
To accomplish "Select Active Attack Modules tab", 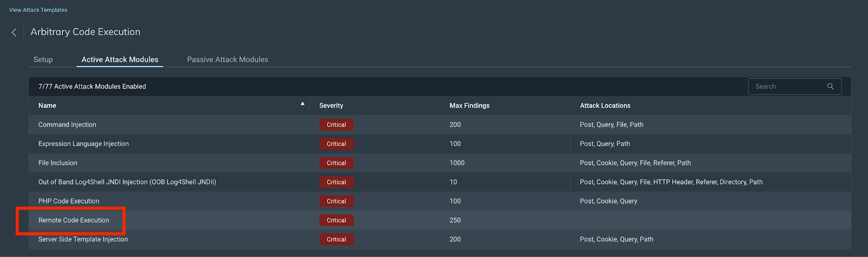I will tap(120, 60).
